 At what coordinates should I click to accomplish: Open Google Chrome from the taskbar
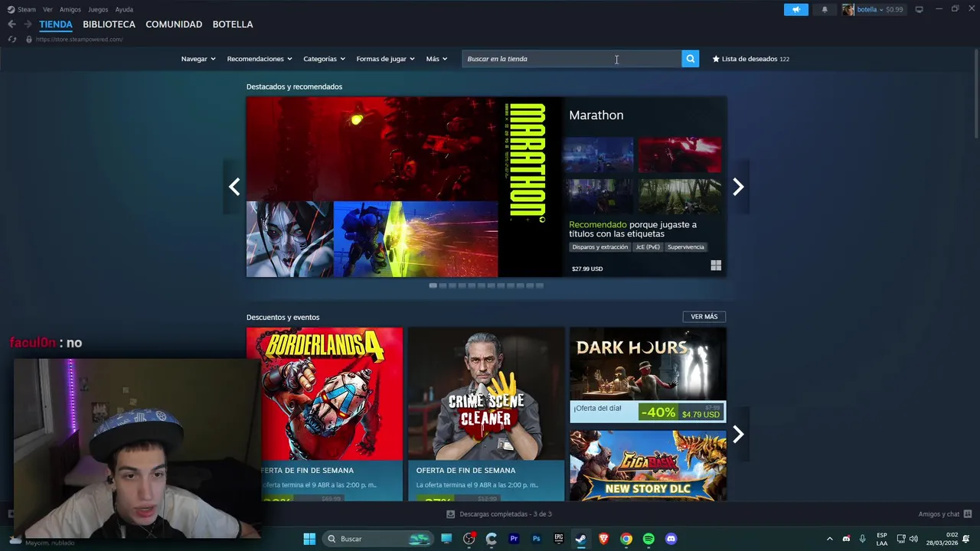(626, 539)
